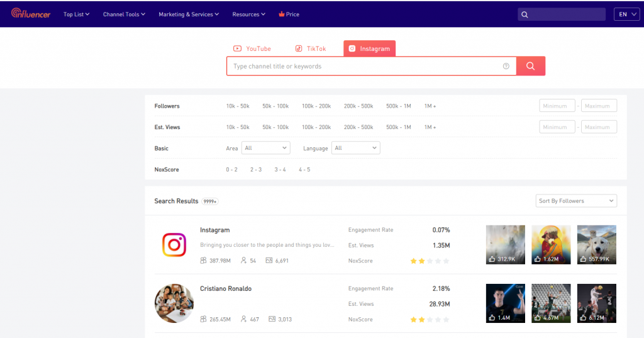
Task: Click the Followers Maximum input
Action: [599, 106]
